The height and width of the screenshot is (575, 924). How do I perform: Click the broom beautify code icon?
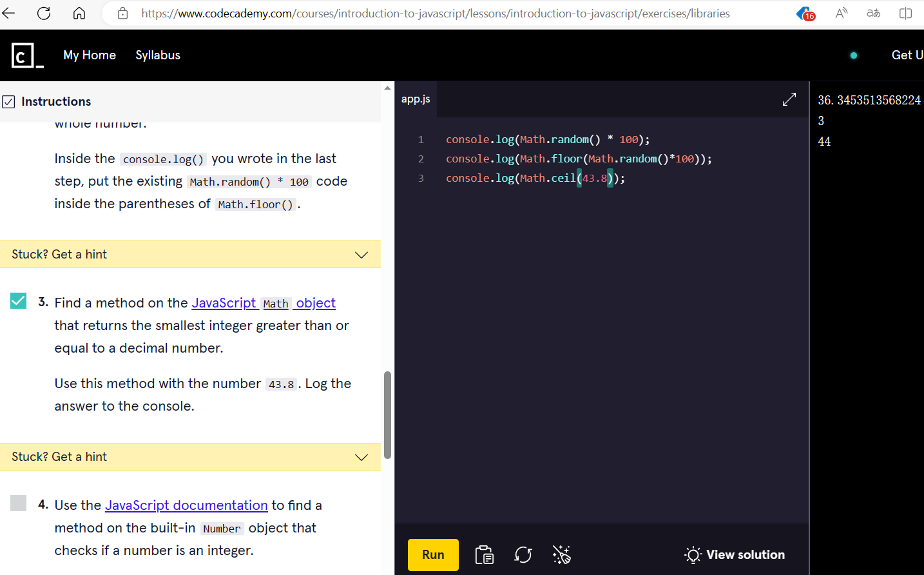click(561, 555)
